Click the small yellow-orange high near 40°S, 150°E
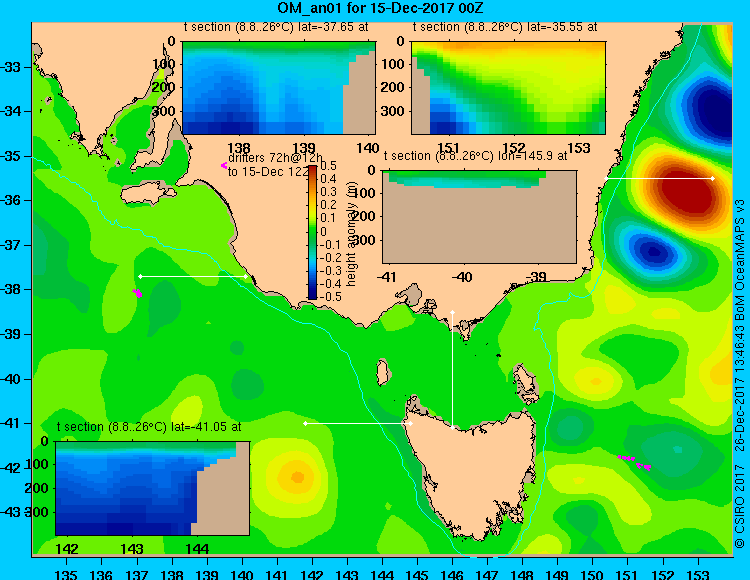This screenshot has width=750, height=580. click(596, 381)
